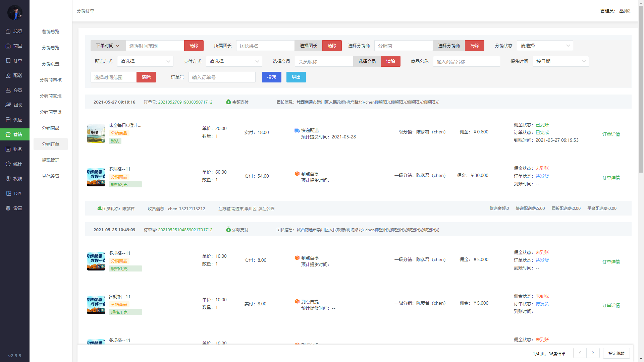644x362 pixels.
Task: Open the 设置 gear icon in sidebar
Action: (x=8, y=208)
